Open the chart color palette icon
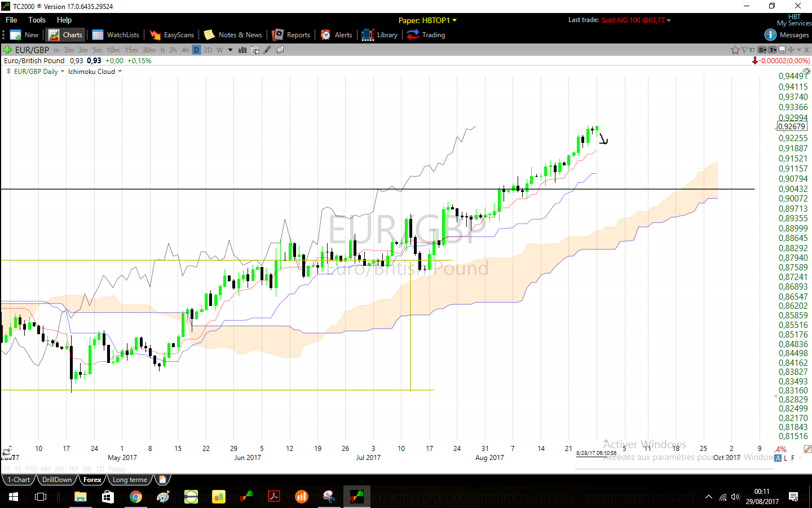Viewport: 812px width, 508px height. [806, 71]
